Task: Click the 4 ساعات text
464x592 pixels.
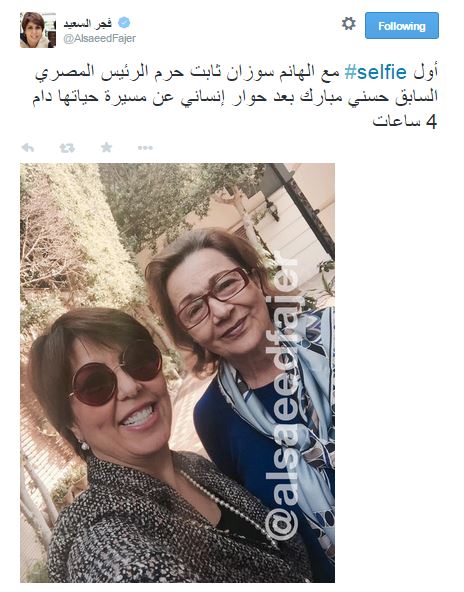Action: coord(405,121)
